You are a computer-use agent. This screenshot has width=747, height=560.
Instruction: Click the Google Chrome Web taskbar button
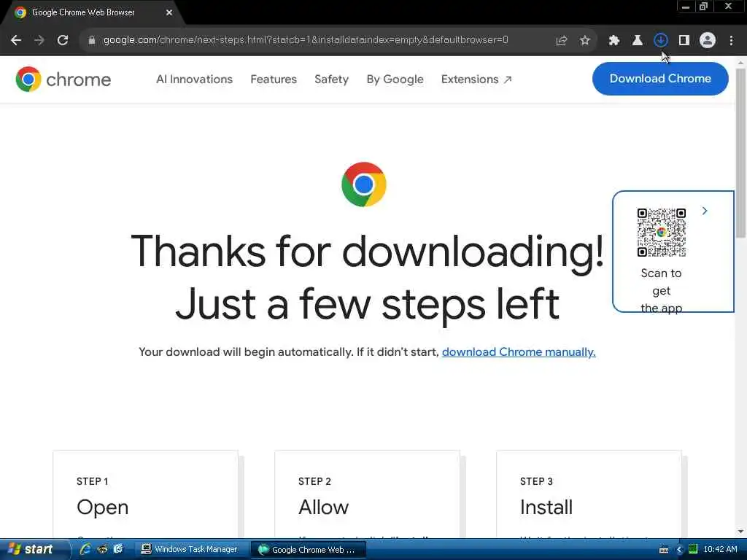309,550
